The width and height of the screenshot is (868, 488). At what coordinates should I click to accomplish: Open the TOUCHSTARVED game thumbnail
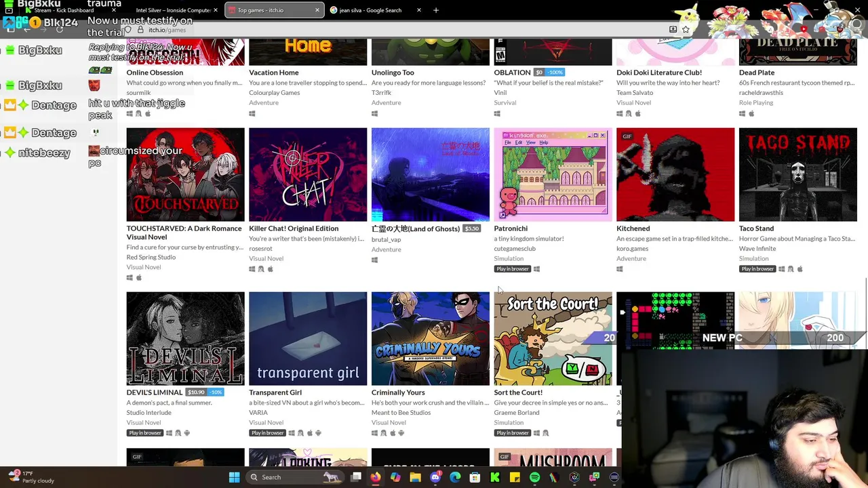point(185,175)
